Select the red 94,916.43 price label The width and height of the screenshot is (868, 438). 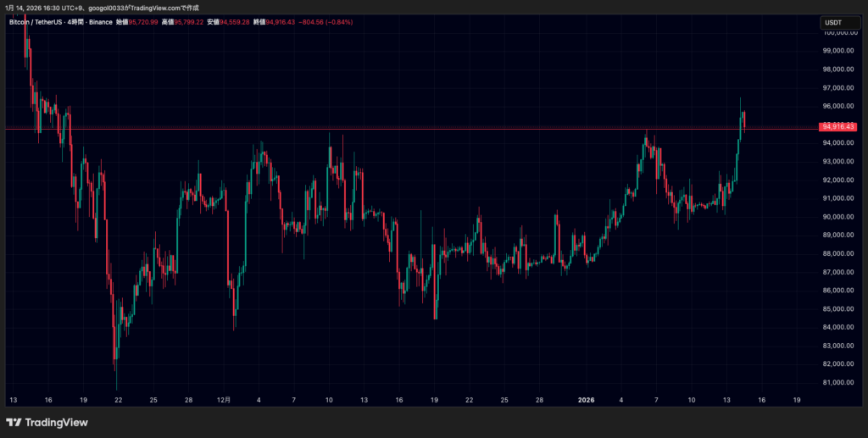click(837, 127)
